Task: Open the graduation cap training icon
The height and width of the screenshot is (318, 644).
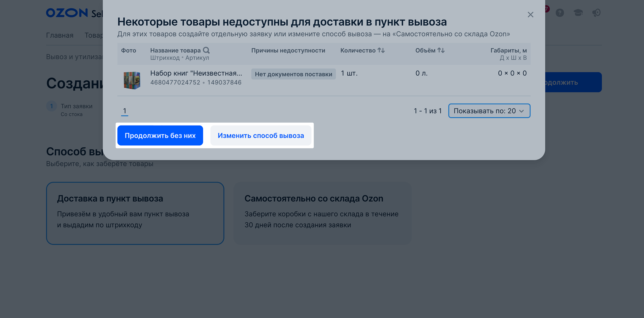Action: 578,13
